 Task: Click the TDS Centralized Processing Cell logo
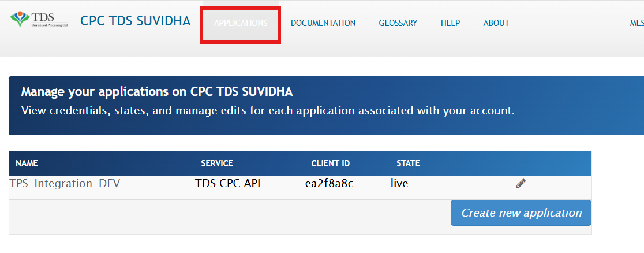click(x=39, y=19)
